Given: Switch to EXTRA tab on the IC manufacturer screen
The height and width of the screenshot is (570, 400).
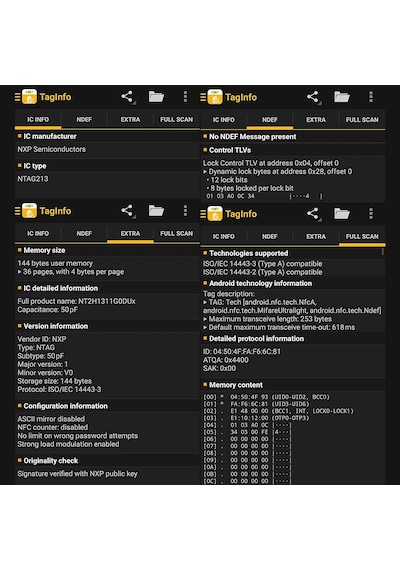Looking at the screenshot, I should coord(130,120).
